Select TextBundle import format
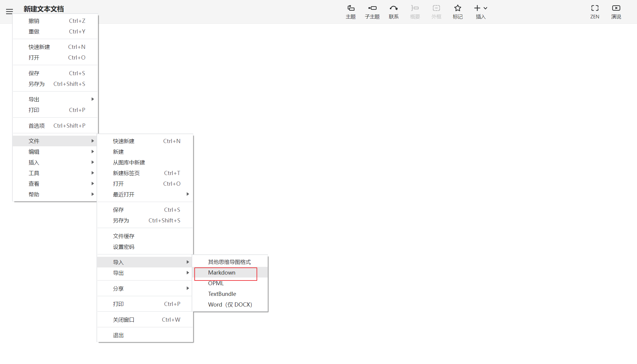 222,294
